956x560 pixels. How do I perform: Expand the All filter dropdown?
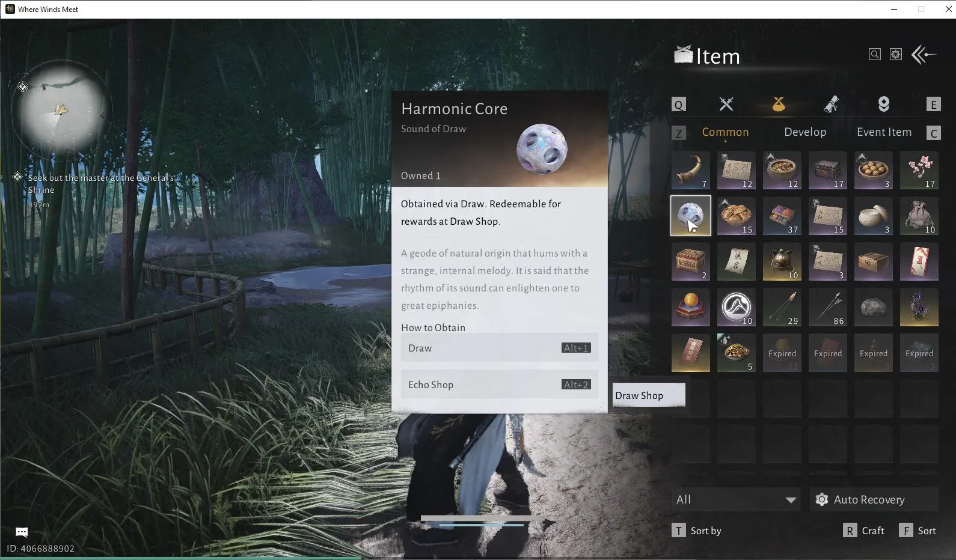coord(735,499)
